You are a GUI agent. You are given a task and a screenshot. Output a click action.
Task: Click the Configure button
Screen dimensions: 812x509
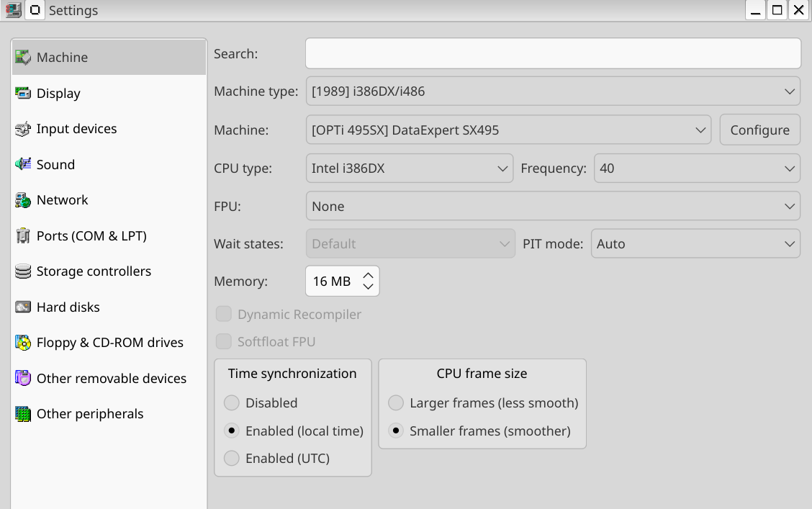pos(759,130)
